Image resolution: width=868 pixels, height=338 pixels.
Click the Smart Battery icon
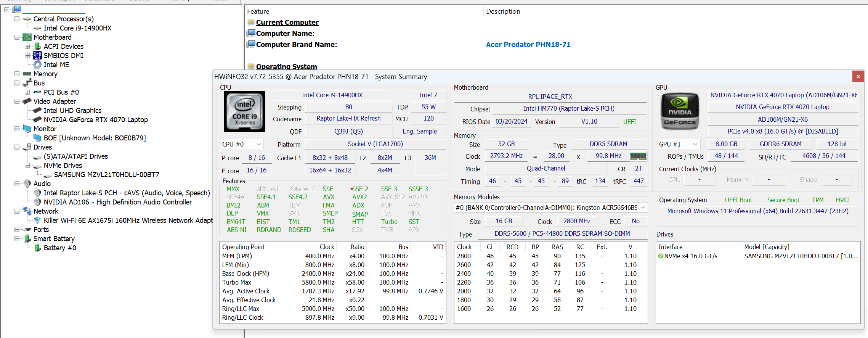click(x=27, y=239)
